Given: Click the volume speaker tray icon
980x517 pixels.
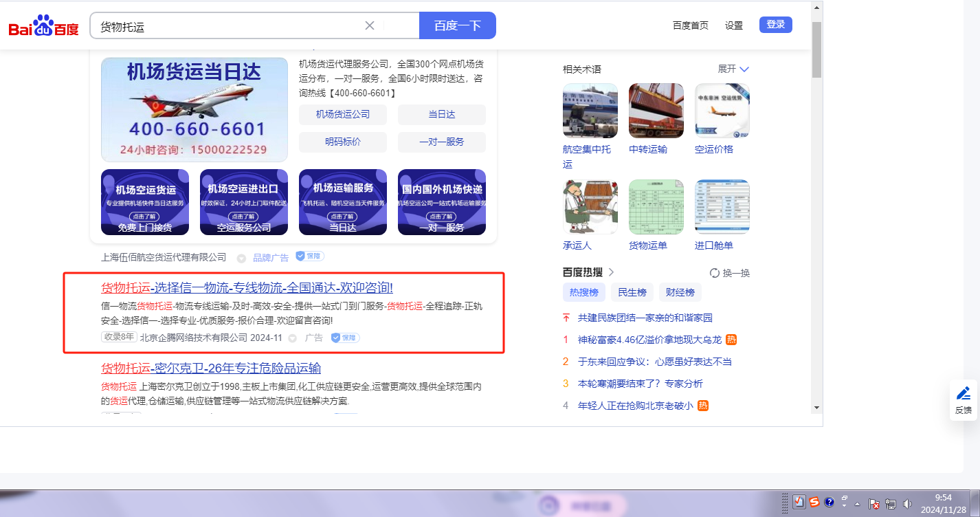Looking at the screenshot, I should tap(907, 503).
